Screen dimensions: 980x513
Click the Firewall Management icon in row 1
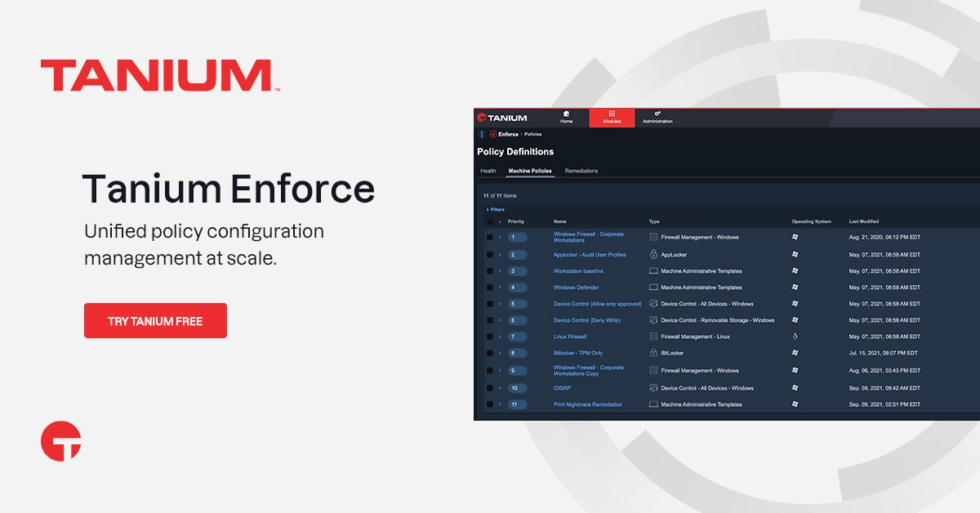coord(653,237)
